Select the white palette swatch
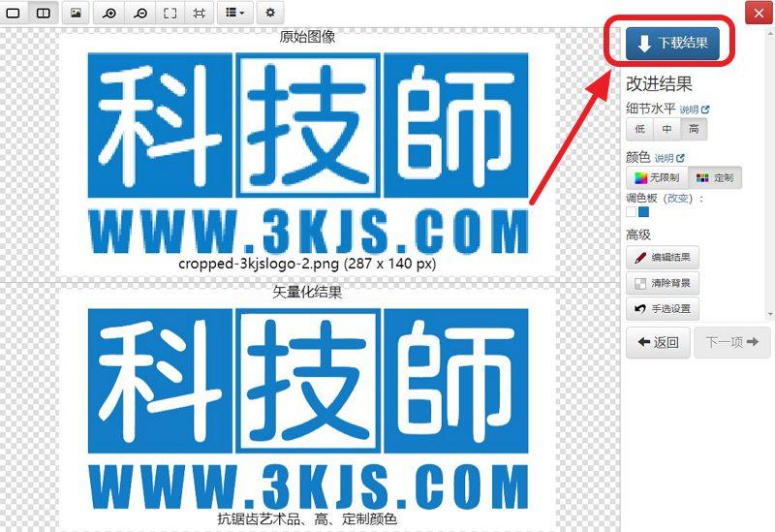This screenshot has height=532, width=775. [x=631, y=212]
